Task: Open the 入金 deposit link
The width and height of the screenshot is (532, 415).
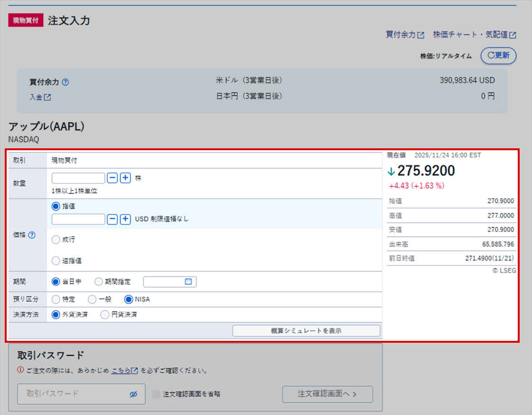Action: coord(40,97)
